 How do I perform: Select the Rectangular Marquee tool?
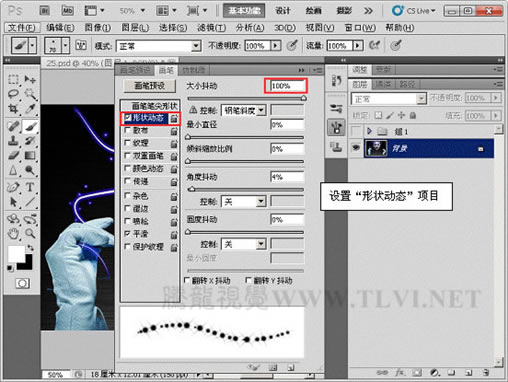13,79
